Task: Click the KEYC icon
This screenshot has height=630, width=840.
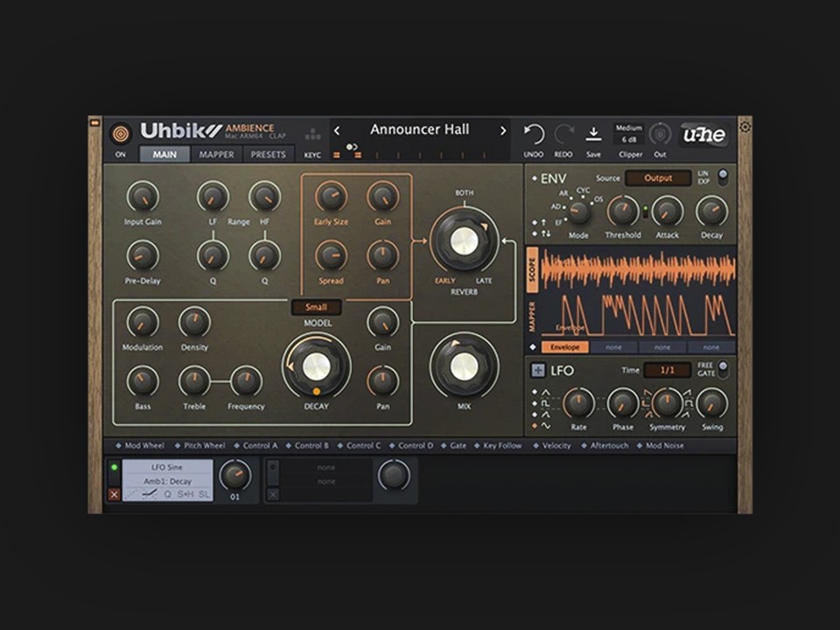Action: [312, 134]
